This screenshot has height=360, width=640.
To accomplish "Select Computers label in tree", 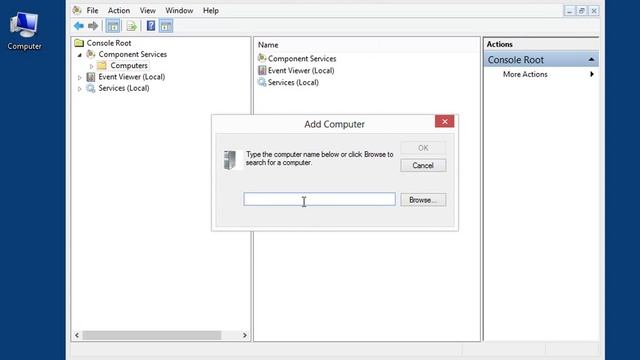I will click(129, 65).
